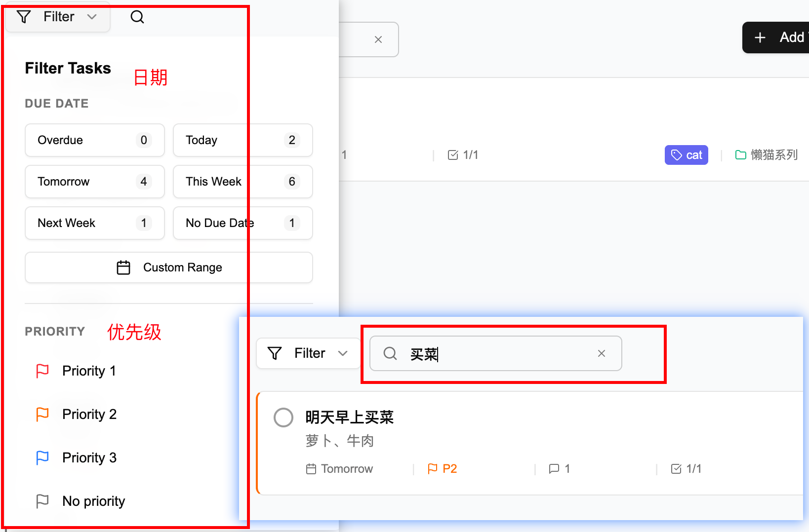Viewport: 809px width, 532px height.
Task: Open the Custom Range date picker
Action: click(x=169, y=267)
